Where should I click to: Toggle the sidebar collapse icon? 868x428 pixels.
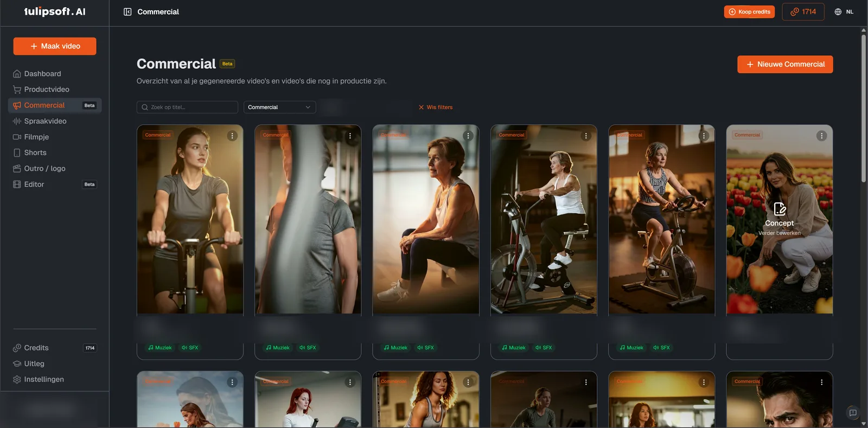tap(127, 12)
